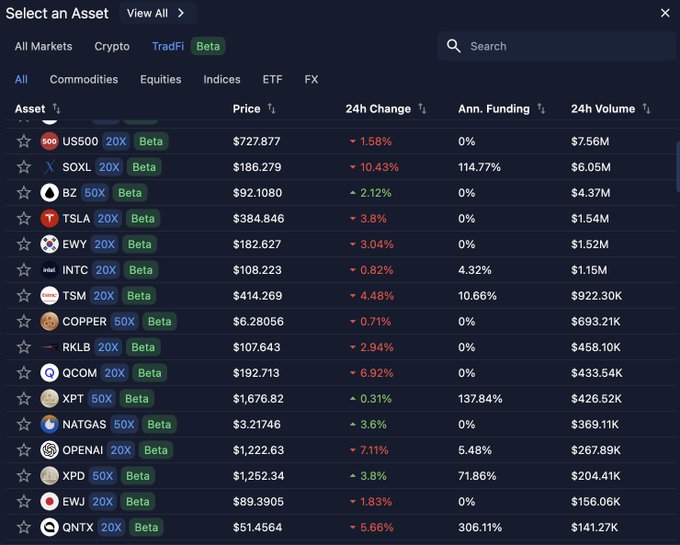The image size is (680, 545).
Task: Filter by Indices category
Action: 222,79
